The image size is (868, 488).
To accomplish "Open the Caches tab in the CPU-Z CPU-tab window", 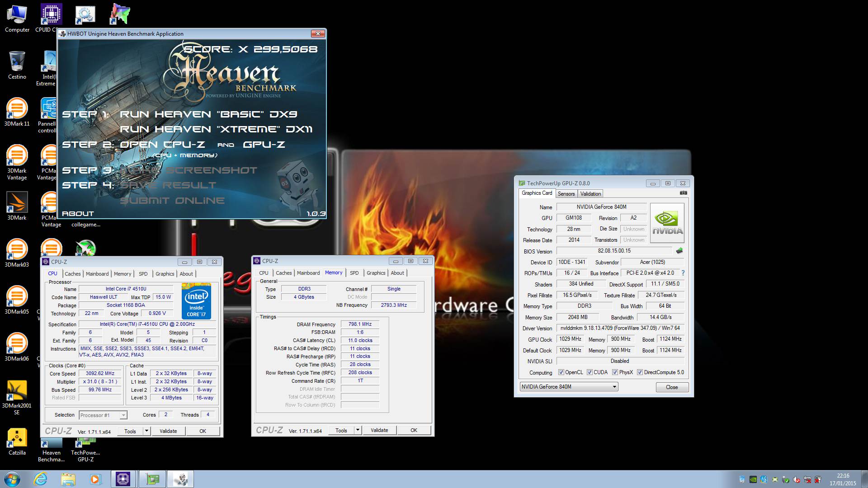I will tap(72, 274).
